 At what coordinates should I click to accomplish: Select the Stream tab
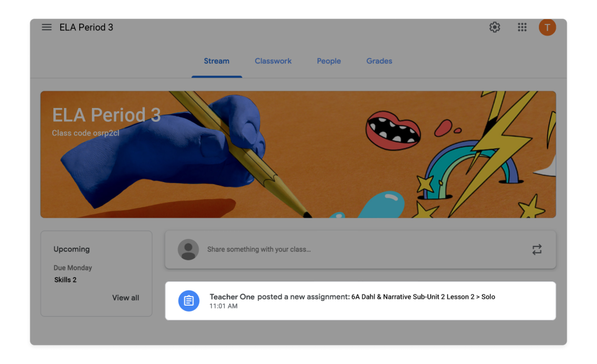point(216,61)
